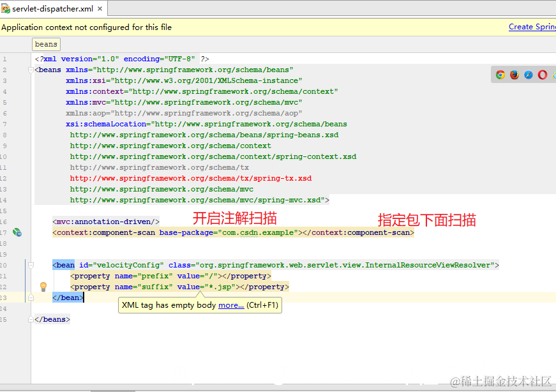Image resolution: width=556 pixels, height=392 pixels.
Task: Click the xmlns:aop attribute line
Action: 184,113
